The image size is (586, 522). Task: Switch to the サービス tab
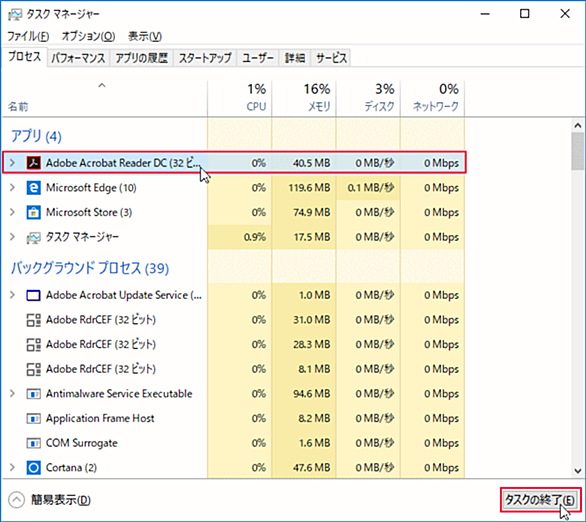[331, 58]
